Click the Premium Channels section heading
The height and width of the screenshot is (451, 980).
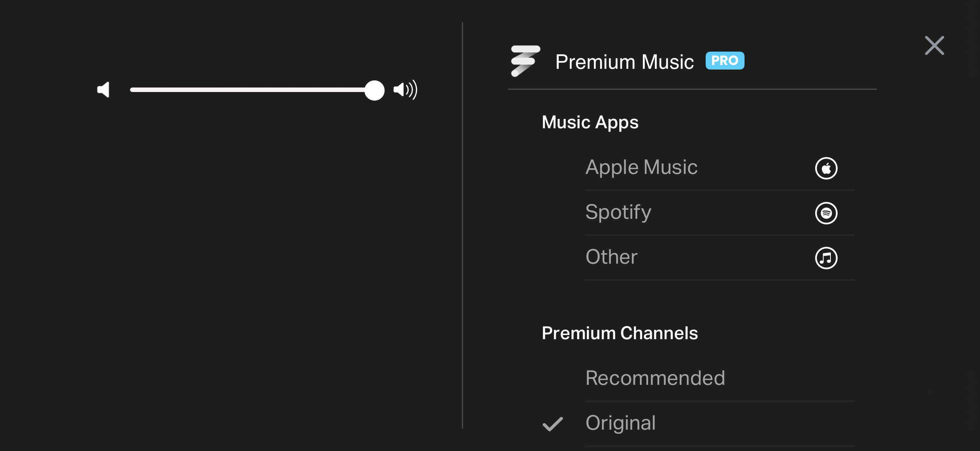pyautogui.click(x=619, y=334)
